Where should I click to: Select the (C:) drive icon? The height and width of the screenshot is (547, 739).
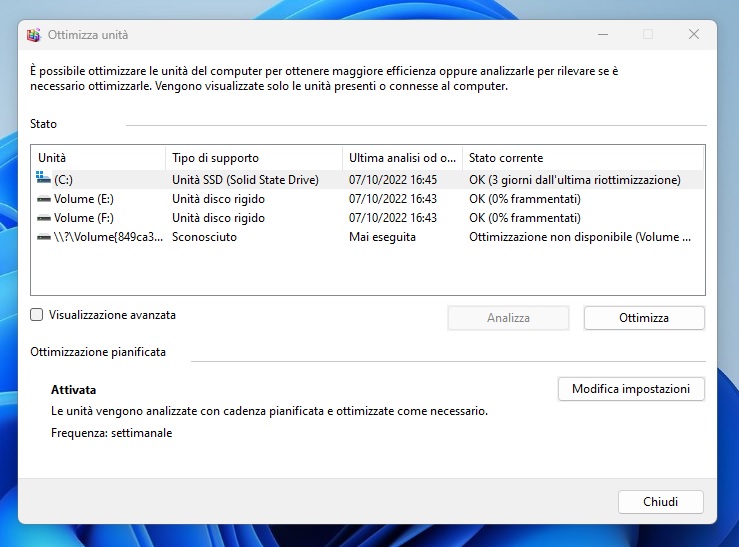43,178
